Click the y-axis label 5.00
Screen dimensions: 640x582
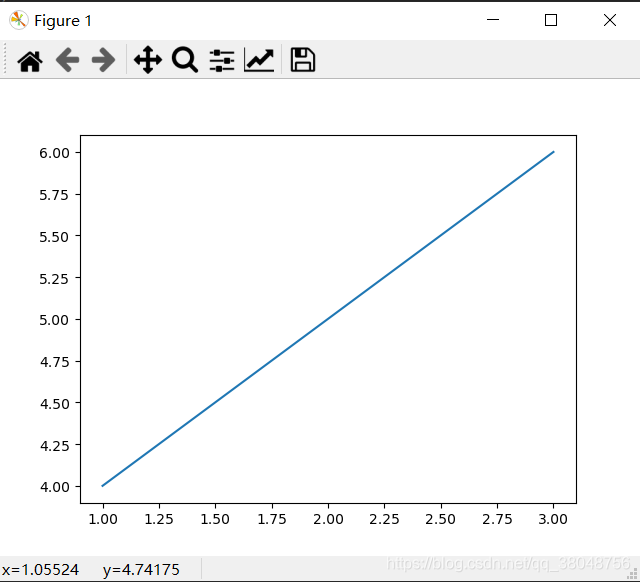[54, 320]
